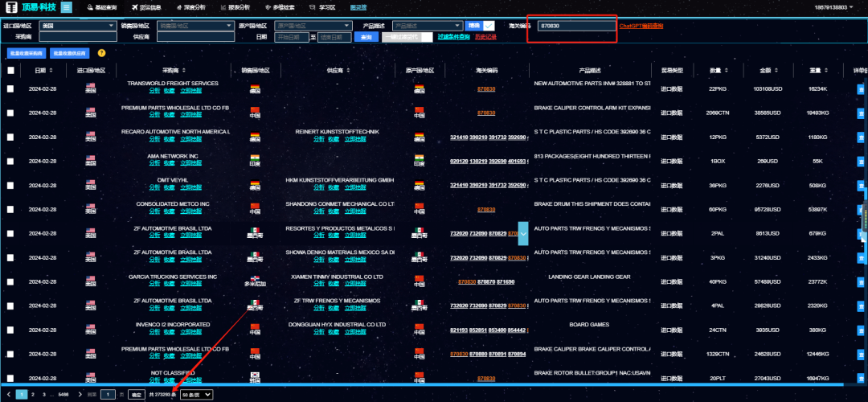Click the India flag in AMA NETWORK sales column
868x402 pixels.
click(255, 158)
